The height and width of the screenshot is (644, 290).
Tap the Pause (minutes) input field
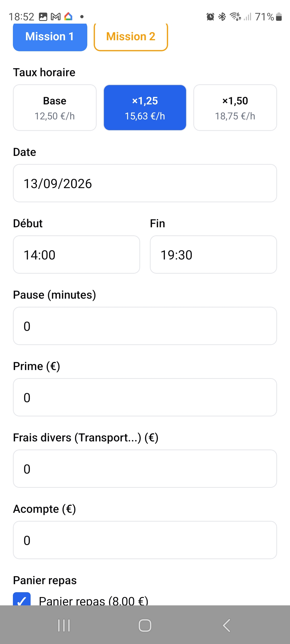(x=145, y=326)
